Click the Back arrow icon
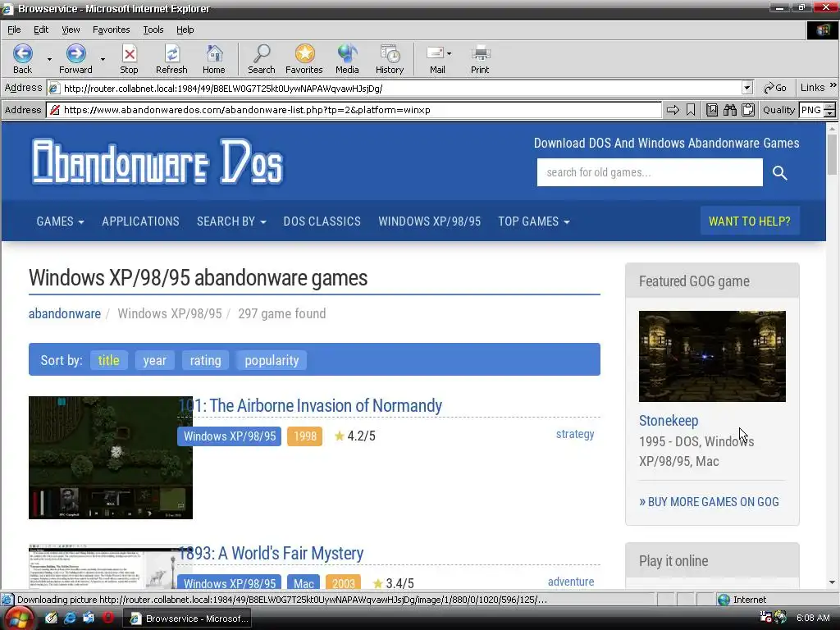Image resolution: width=840 pixels, height=630 pixels. click(x=22, y=53)
